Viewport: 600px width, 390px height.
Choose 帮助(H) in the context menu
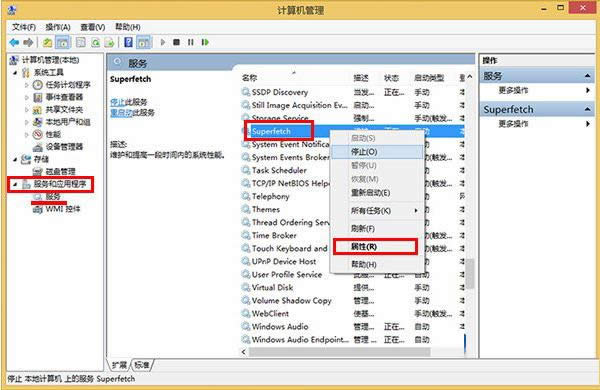377,264
